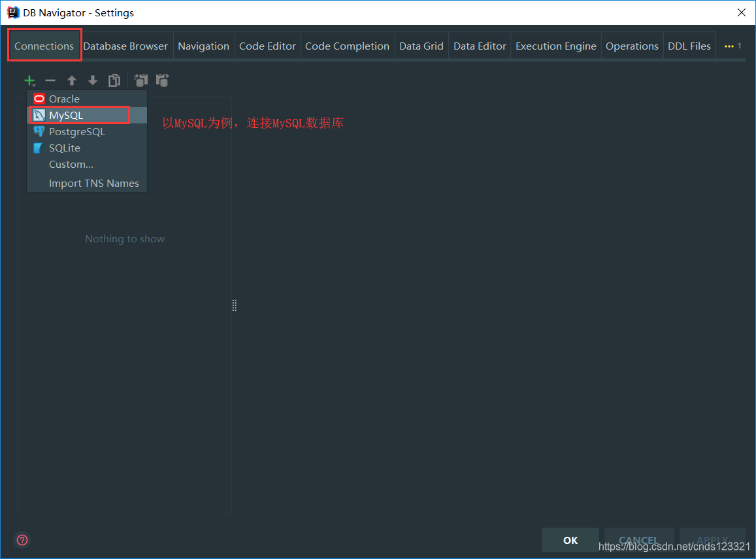Click the APPLY button
This screenshot has height=559, width=756.
pos(712,539)
